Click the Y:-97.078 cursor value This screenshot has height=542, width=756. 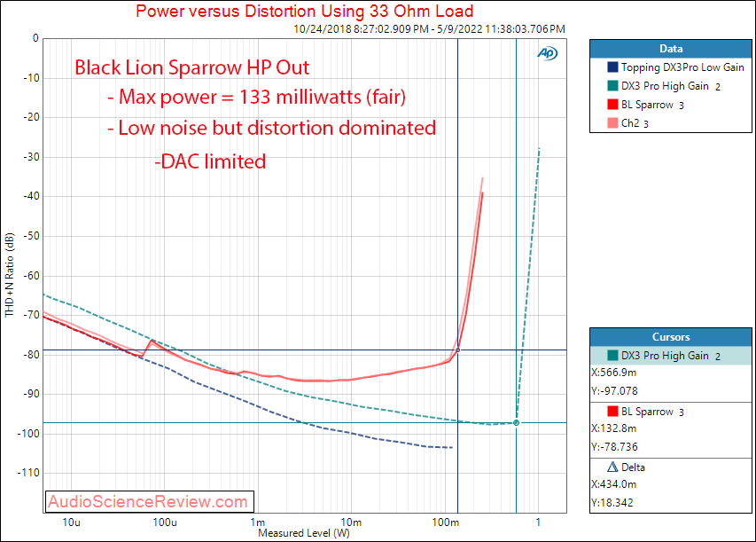[x=615, y=391]
